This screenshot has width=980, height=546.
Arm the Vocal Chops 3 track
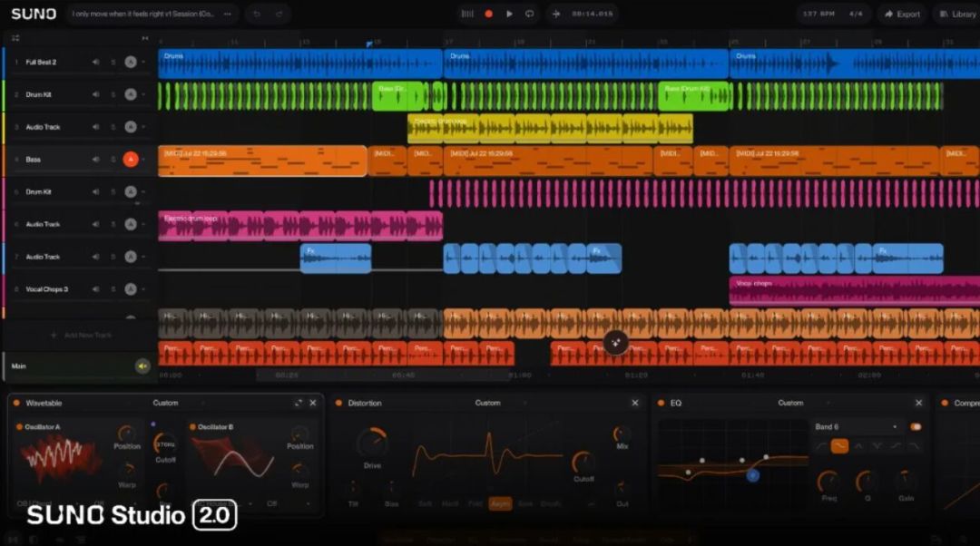click(x=130, y=289)
